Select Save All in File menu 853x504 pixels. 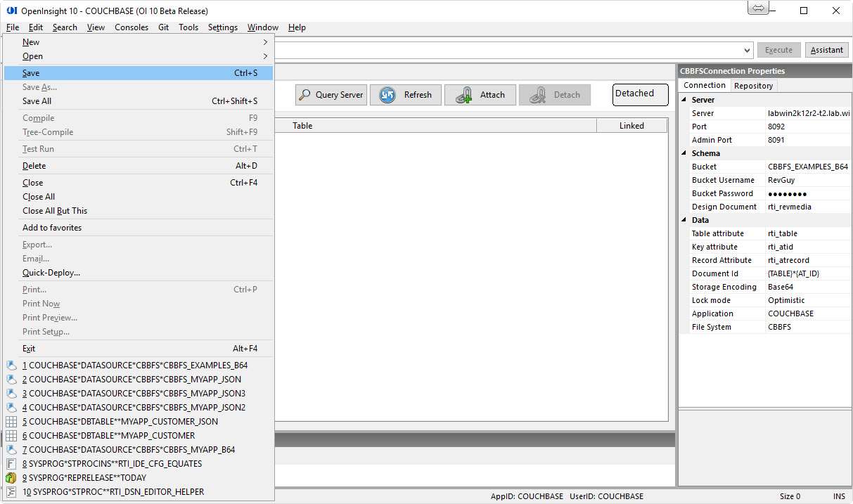(138, 101)
